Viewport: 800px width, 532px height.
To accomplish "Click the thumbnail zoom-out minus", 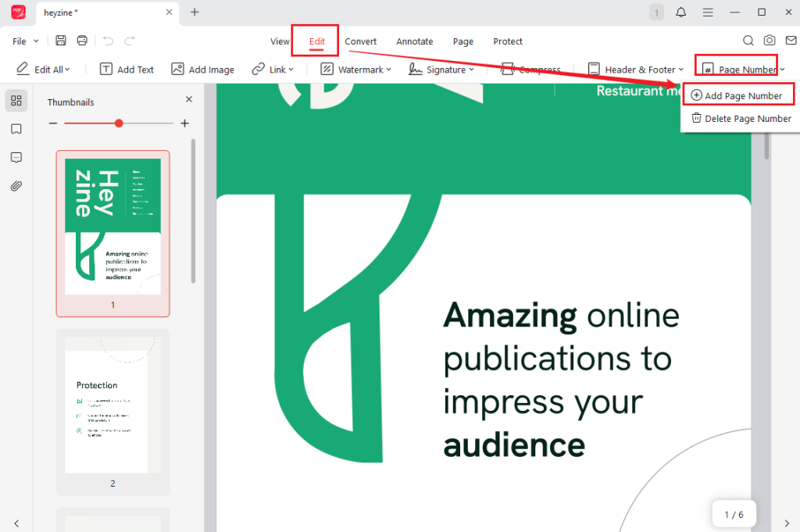I will tap(53, 123).
